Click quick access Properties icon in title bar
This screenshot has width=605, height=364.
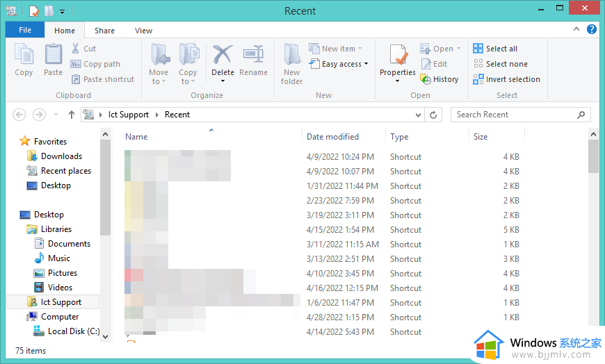coord(34,11)
